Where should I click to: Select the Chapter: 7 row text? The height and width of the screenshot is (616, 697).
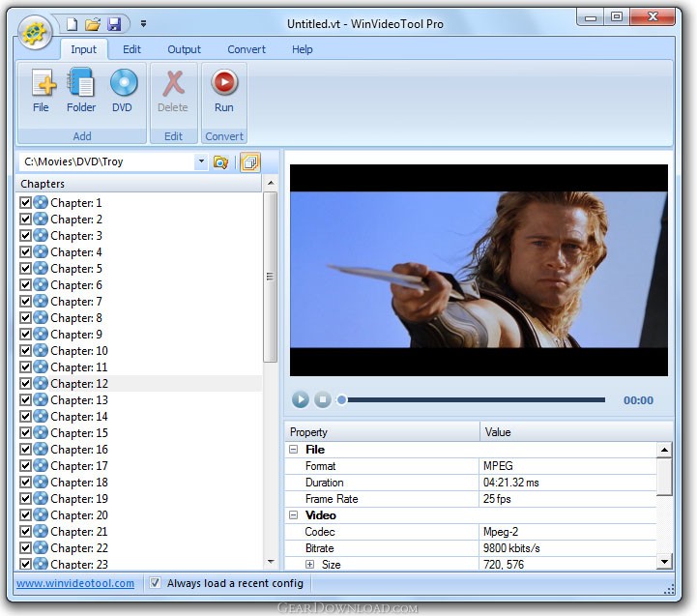click(x=76, y=302)
